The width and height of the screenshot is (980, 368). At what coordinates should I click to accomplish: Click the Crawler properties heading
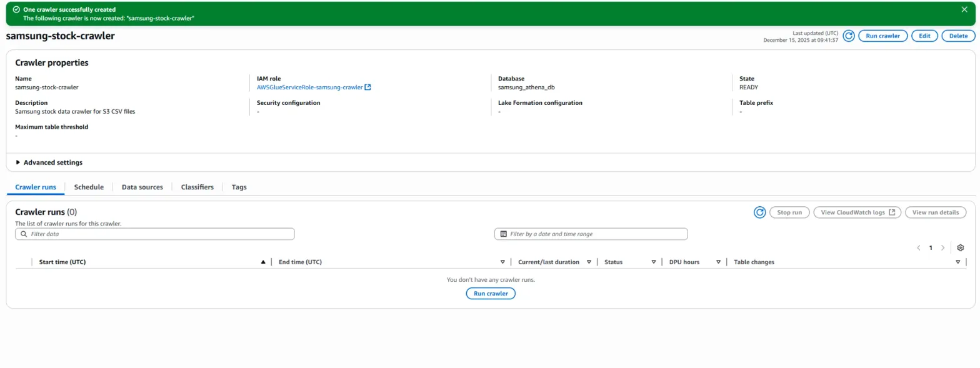pos(51,62)
